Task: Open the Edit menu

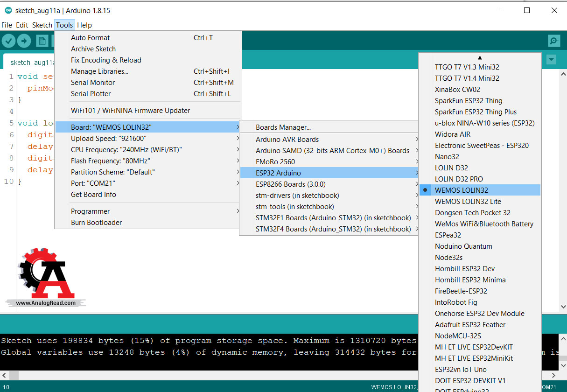Action: [22, 25]
